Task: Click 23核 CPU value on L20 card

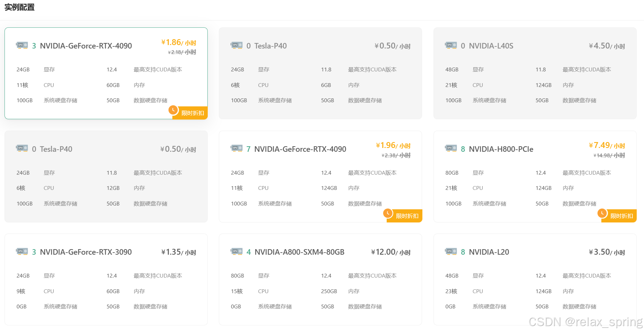Action: point(452,291)
